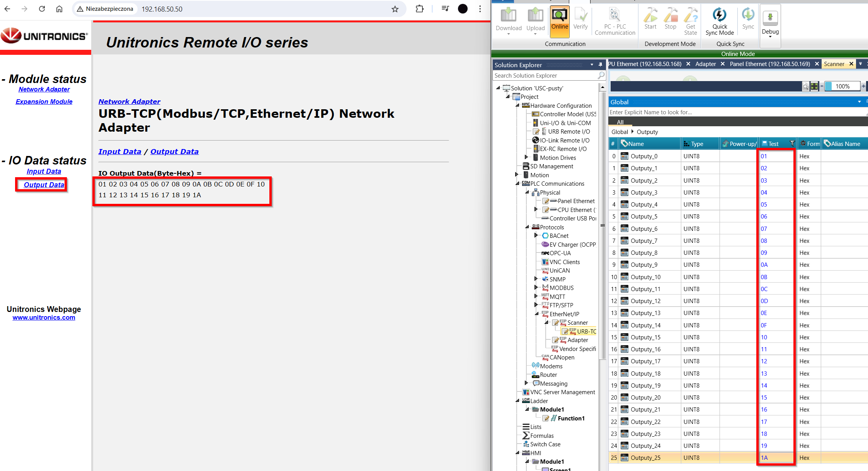868x471 pixels.
Task: Select VNC Clients tree item
Action: point(565,262)
